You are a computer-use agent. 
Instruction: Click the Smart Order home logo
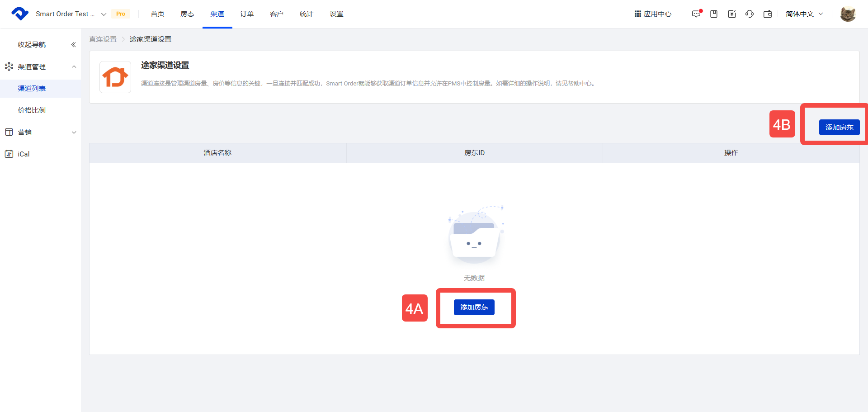[20, 14]
